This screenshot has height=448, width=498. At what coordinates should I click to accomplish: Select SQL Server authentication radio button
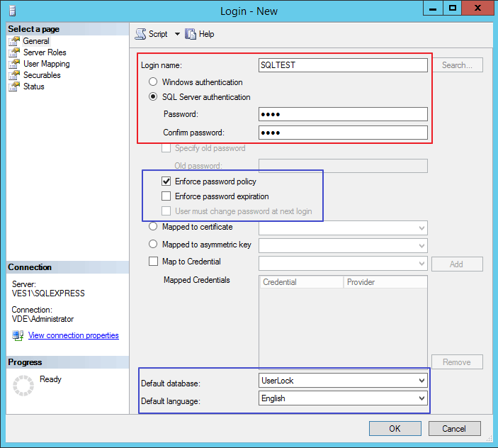tap(153, 96)
